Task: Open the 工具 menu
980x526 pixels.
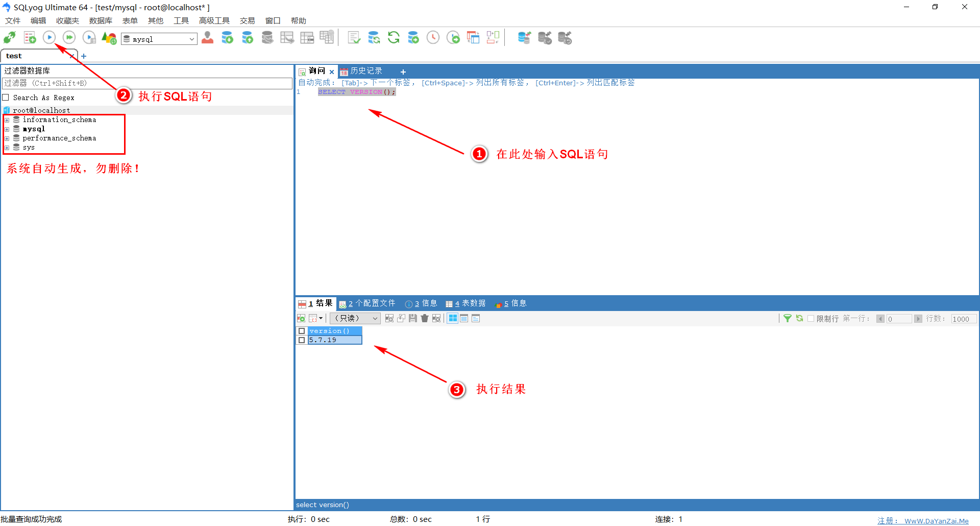Action: pyautogui.click(x=181, y=20)
